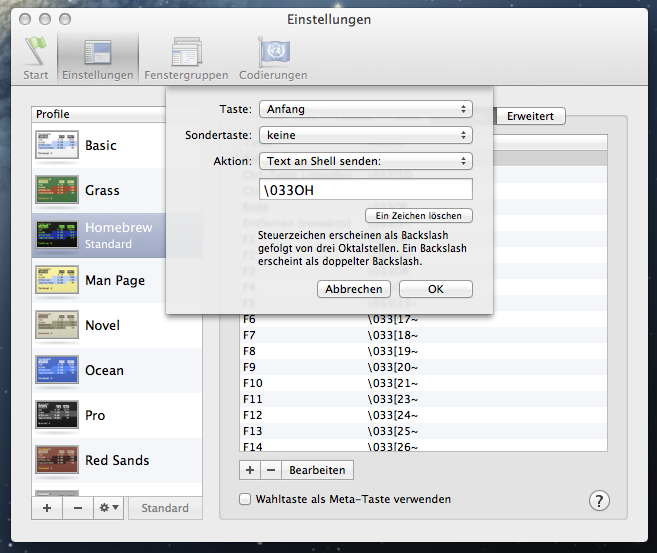657x553 pixels.
Task: Click Ein Zeichen löschen button
Action: [x=419, y=216]
